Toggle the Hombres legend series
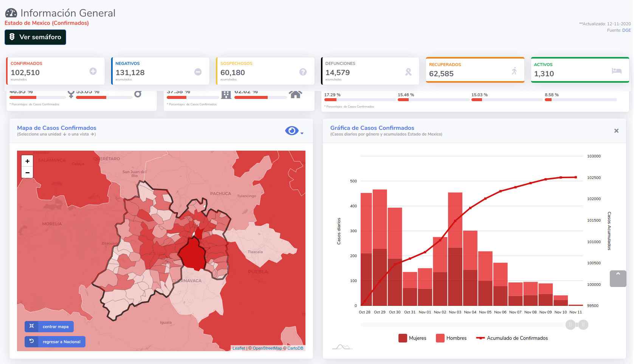The width and height of the screenshot is (634, 364). tap(451, 338)
